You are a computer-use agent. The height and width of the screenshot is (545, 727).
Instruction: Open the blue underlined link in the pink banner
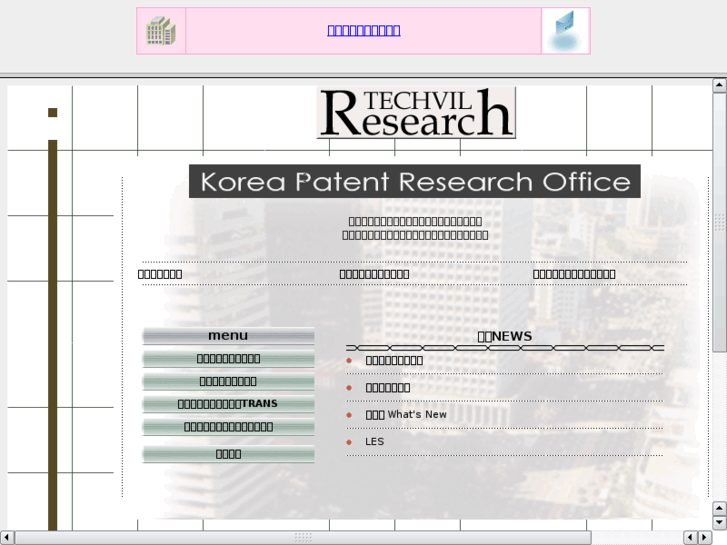(x=364, y=31)
